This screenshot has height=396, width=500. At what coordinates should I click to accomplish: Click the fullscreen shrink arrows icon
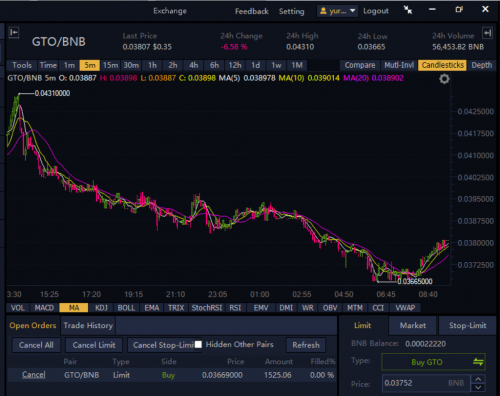[408, 10]
